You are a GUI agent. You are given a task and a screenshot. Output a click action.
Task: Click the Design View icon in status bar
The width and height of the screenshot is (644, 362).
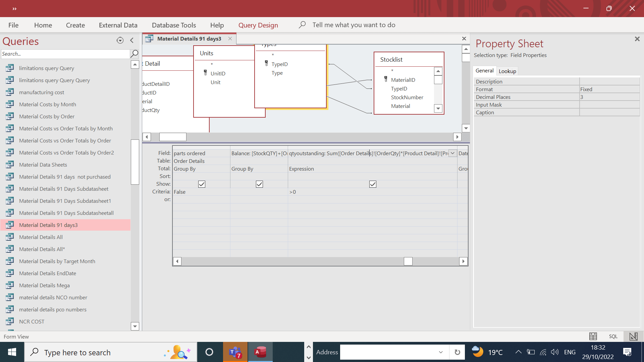tap(633, 336)
